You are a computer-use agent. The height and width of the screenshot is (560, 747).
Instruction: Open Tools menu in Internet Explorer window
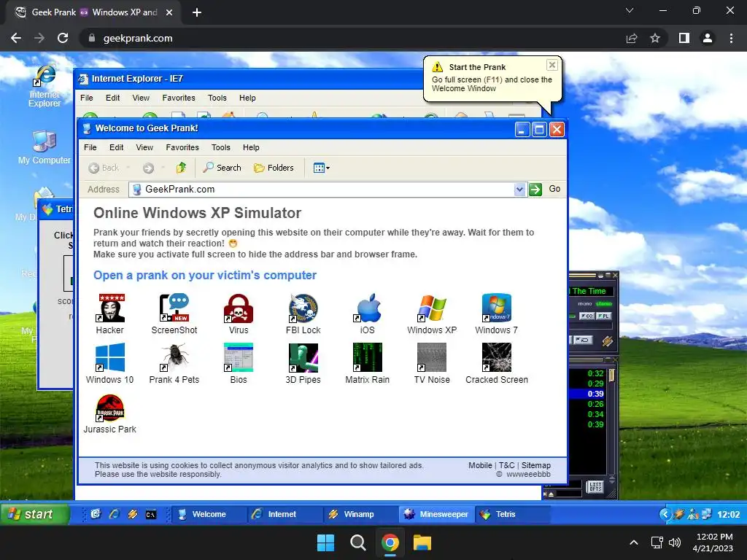tap(217, 98)
